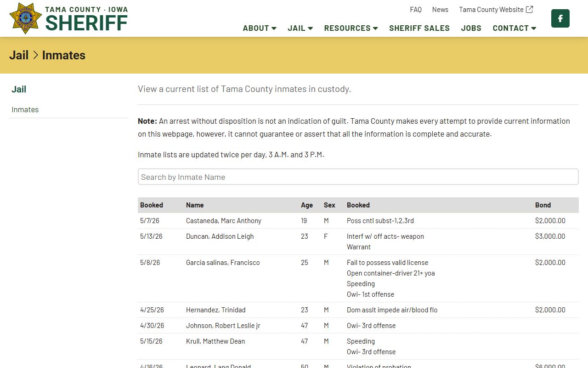Click Johnson's Owi- 3rd offense charge
This screenshot has height=368, width=588.
coord(371,326)
